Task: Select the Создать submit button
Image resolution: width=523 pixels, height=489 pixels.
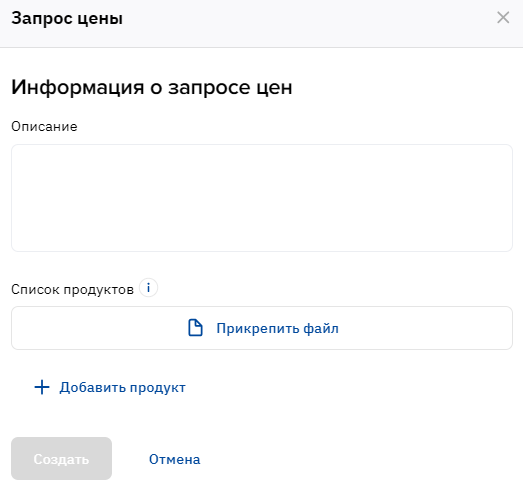Action: pos(61,459)
